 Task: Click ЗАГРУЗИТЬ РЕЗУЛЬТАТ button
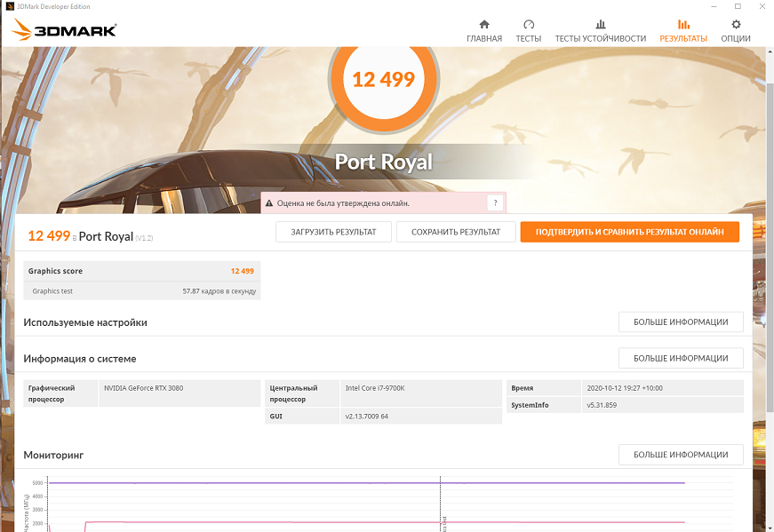point(334,232)
